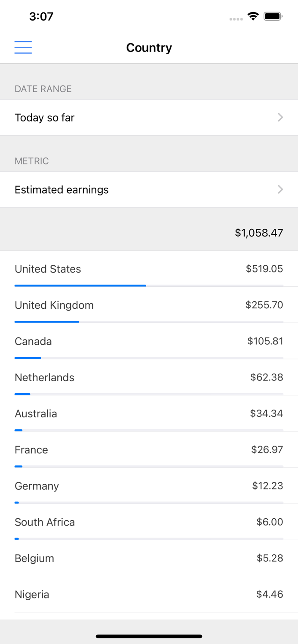Tap the home indicator bar at bottom
The height and width of the screenshot is (644, 298).
coord(149,637)
